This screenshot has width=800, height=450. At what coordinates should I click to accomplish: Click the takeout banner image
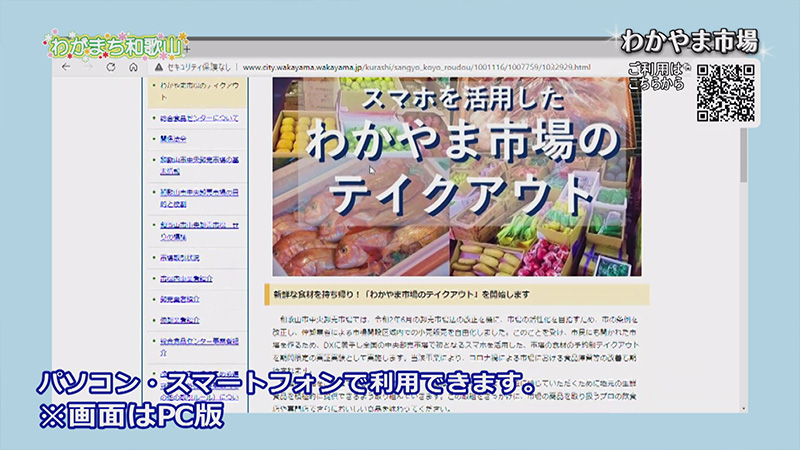click(x=457, y=177)
